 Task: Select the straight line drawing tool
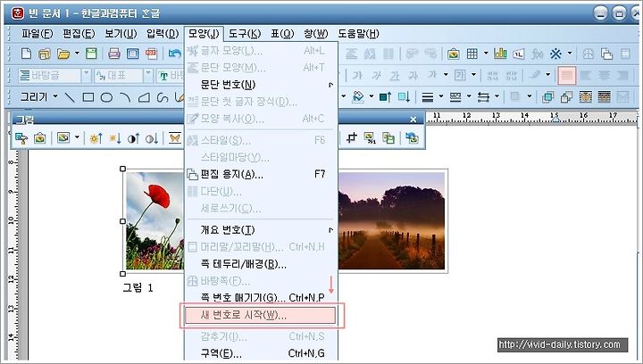tap(71, 97)
